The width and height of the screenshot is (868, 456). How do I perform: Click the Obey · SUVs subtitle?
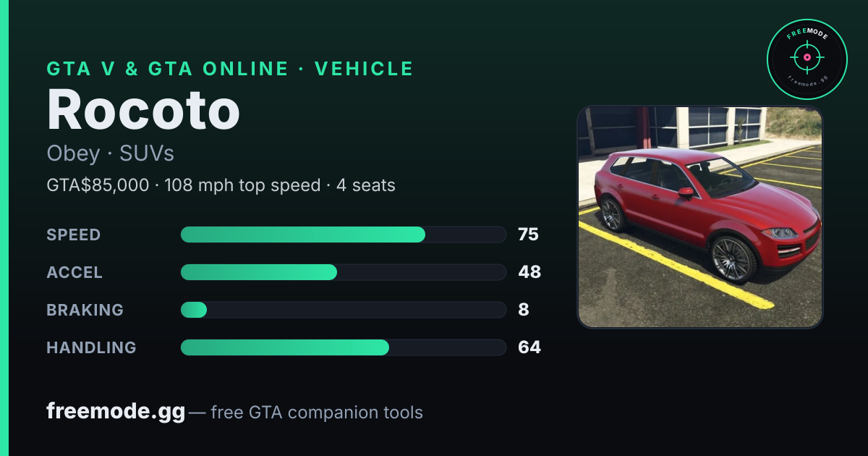[110, 153]
